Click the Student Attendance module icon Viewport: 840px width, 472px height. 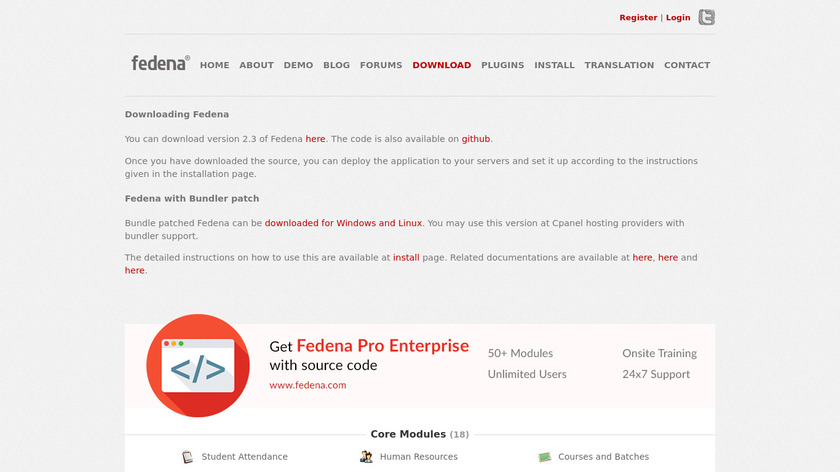tap(187, 457)
